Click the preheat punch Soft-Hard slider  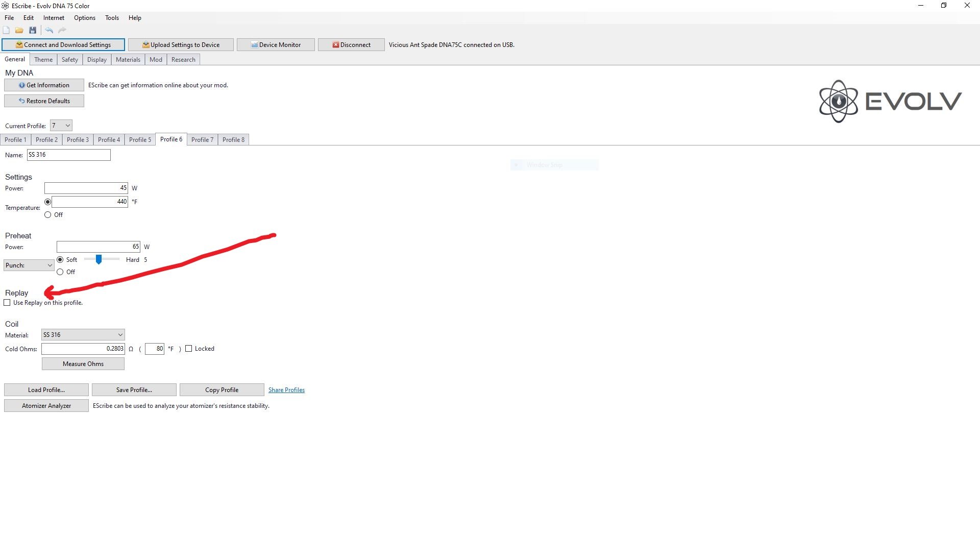pyautogui.click(x=99, y=260)
